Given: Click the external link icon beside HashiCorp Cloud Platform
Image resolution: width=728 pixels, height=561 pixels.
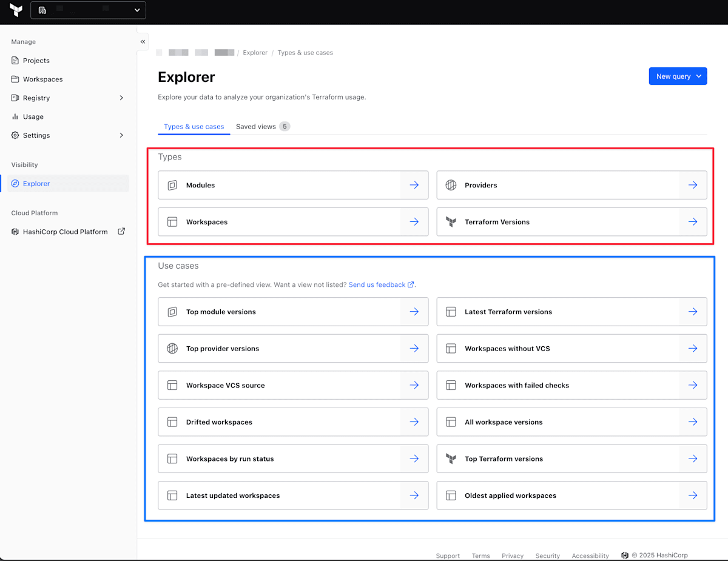Looking at the screenshot, I should pos(121,231).
